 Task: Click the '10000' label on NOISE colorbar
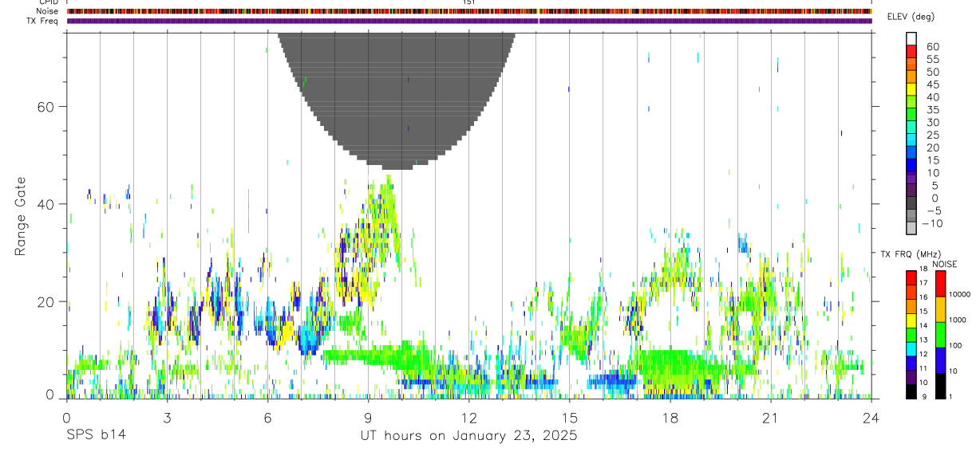point(959,294)
